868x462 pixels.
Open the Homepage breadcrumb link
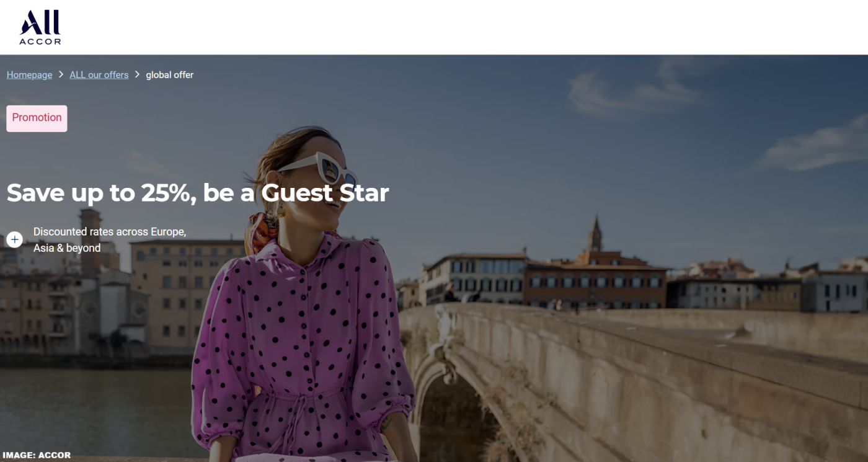29,75
